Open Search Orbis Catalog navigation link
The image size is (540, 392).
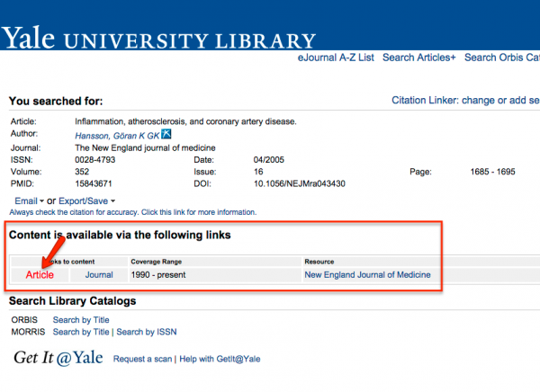point(502,58)
